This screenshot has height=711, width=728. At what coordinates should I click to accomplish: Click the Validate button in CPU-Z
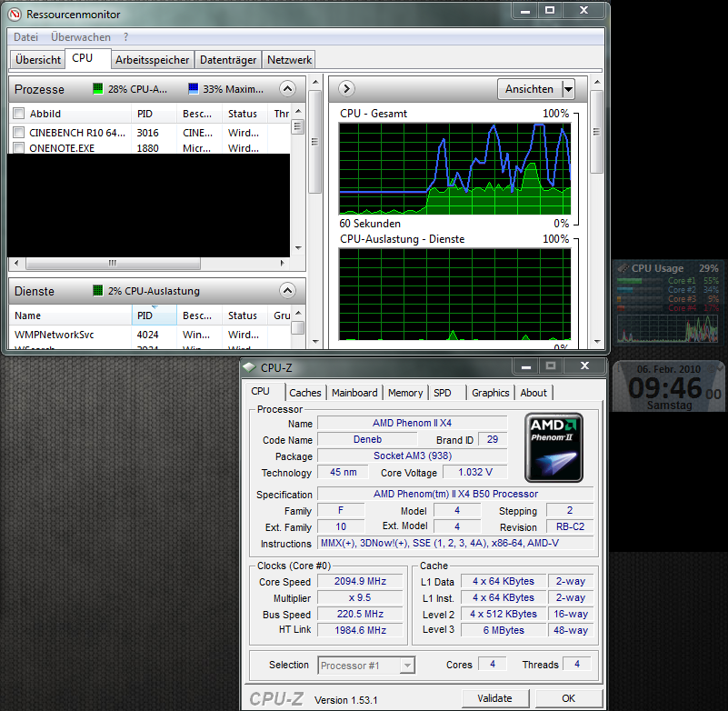[x=495, y=698]
